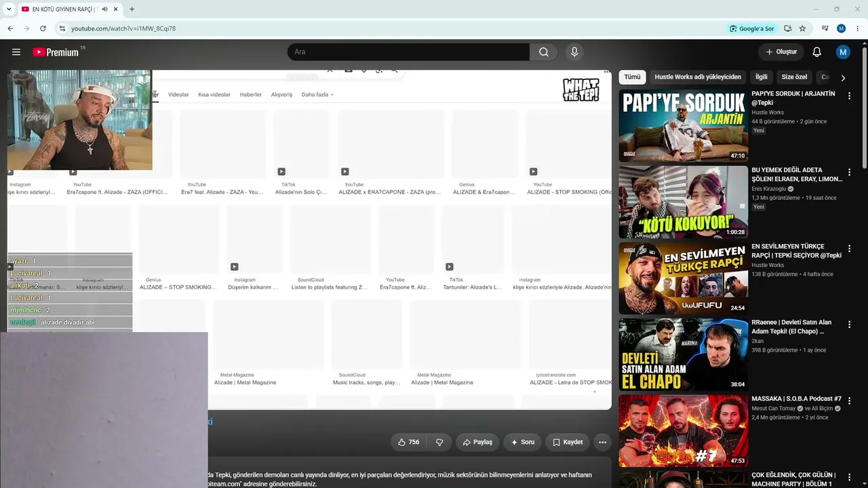Click the Paylaş share button
The image size is (868, 488).
click(x=477, y=442)
